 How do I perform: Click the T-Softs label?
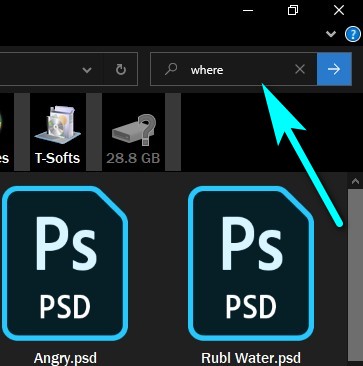click(58, 158)
